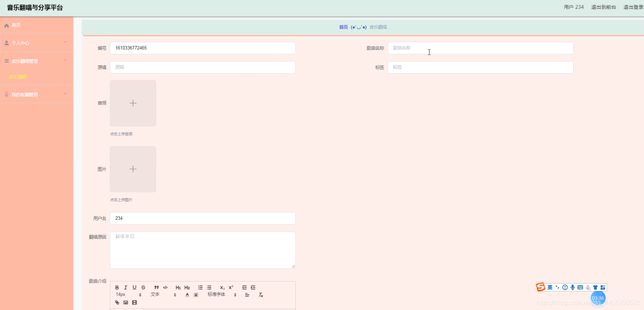Click the 首页 breadcrumb link
644x310 pixels.
pos(343,27)
